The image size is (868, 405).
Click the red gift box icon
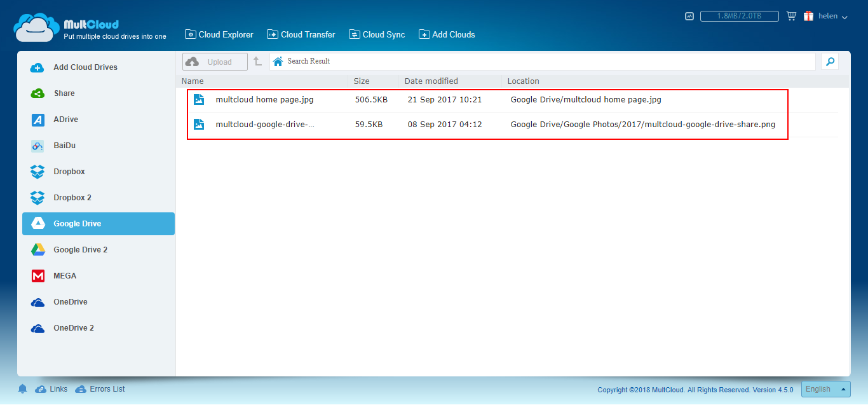click(x=808, y=16)
